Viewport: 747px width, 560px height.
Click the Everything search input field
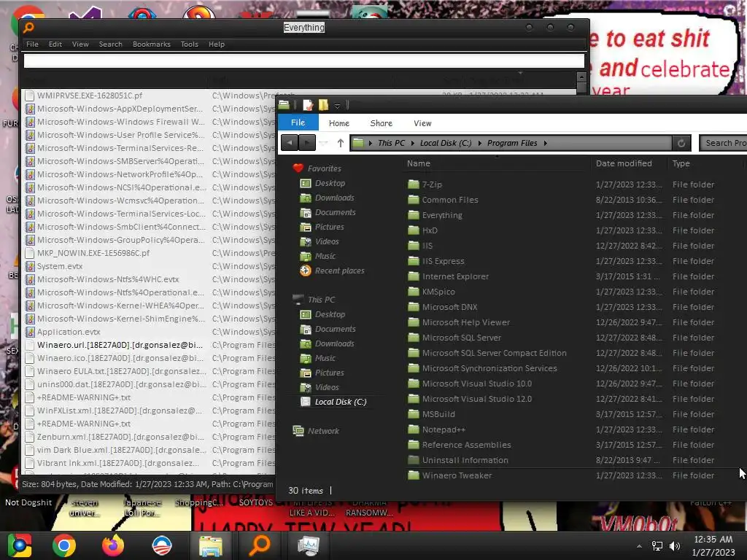click(x=304, y=61)
